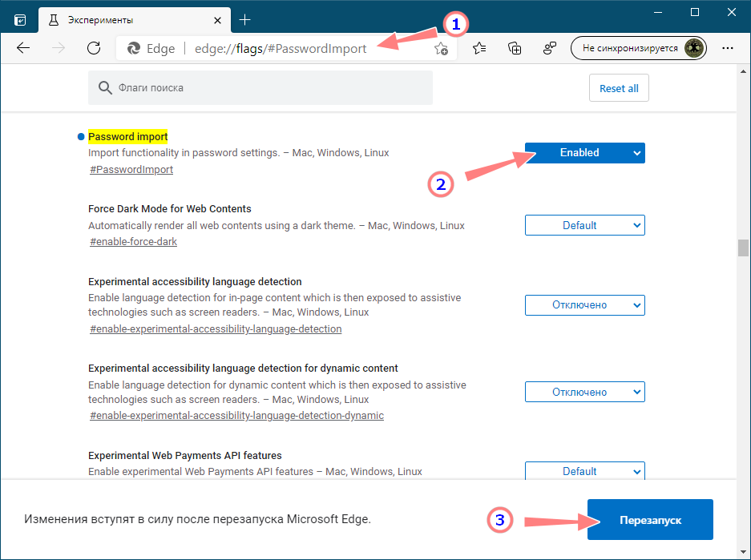The height and width of the screenshot is (560, 751).
Task: Click the scrollbar down arrow
Action: point(743,552)
